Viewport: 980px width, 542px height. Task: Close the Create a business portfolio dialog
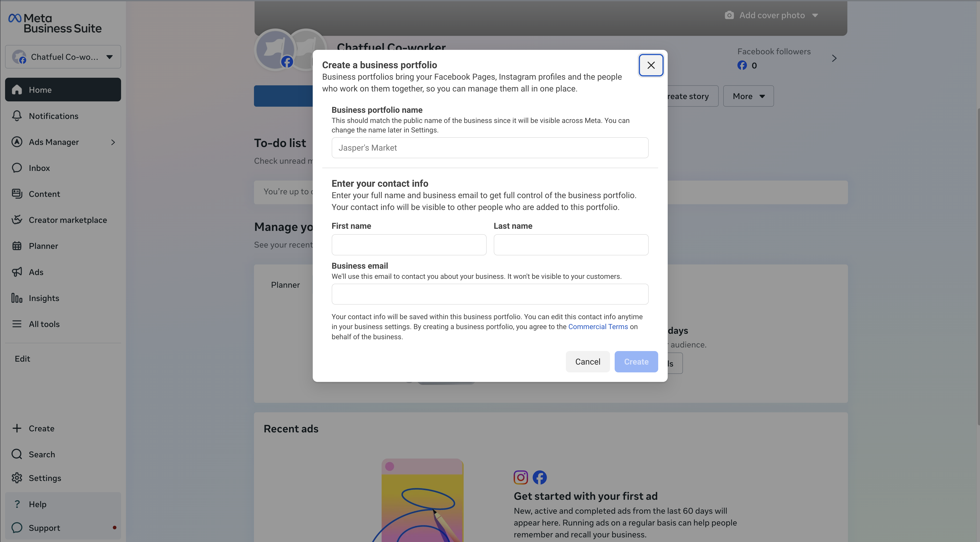click(651, 65)
